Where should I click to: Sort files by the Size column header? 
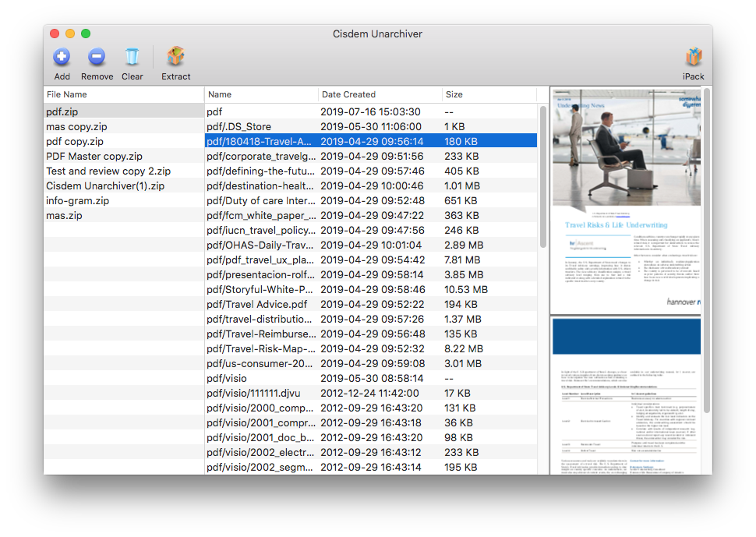tap(454, 94)
